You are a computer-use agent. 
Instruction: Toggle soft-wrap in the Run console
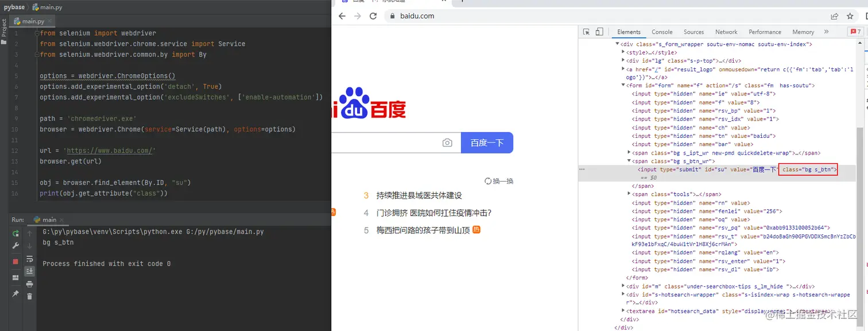(29, 259)
